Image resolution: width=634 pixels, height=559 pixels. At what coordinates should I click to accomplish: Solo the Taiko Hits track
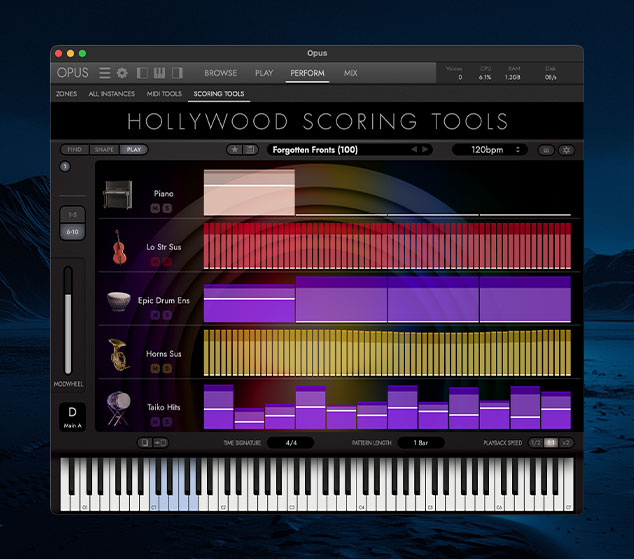167,422
